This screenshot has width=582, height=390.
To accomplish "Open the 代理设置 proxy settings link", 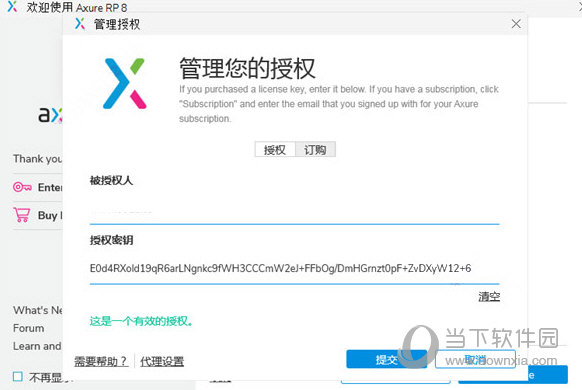I will tap(162, 361).
